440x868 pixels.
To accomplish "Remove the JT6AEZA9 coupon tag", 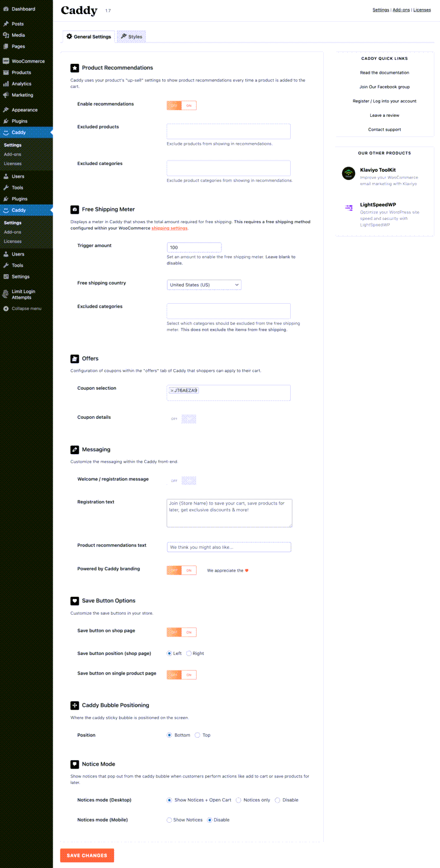I will click(172, 390).
